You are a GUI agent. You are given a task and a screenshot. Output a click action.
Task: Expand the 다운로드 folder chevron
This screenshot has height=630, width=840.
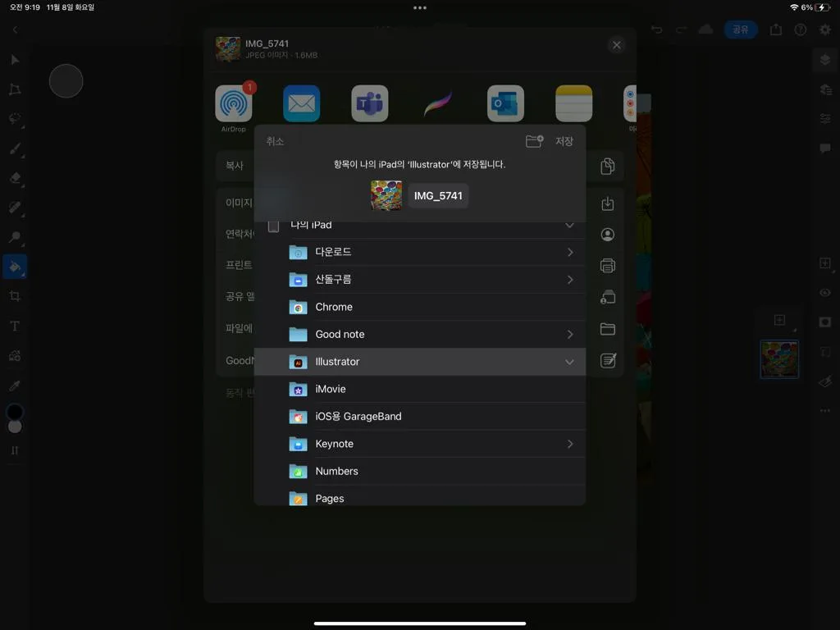tap(570, 253)
